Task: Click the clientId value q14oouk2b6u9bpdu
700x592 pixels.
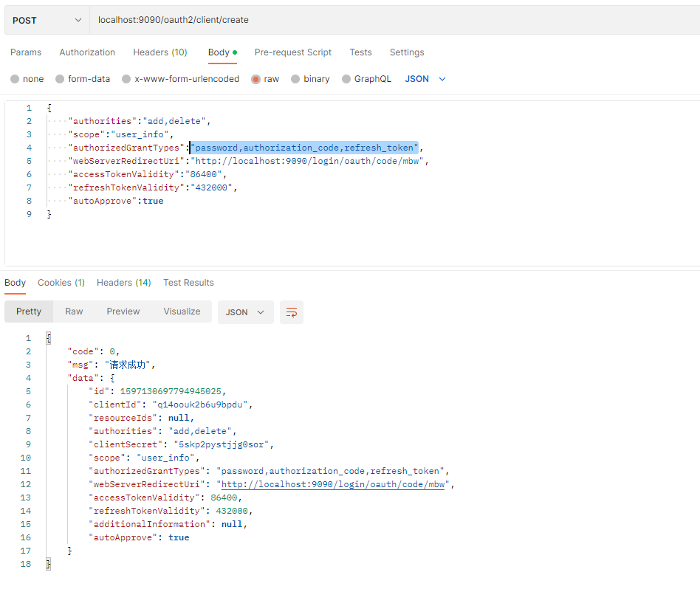Action: pos(200,405)
